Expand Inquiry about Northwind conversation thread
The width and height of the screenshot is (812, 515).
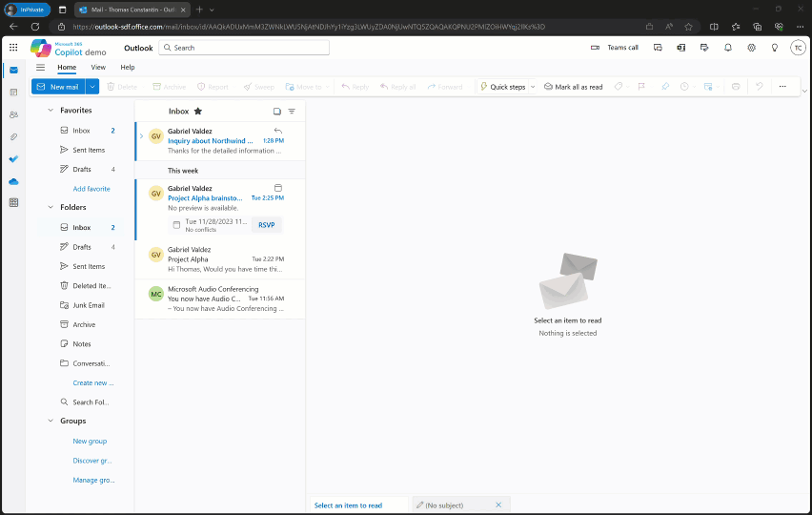(x=141, y=136)
